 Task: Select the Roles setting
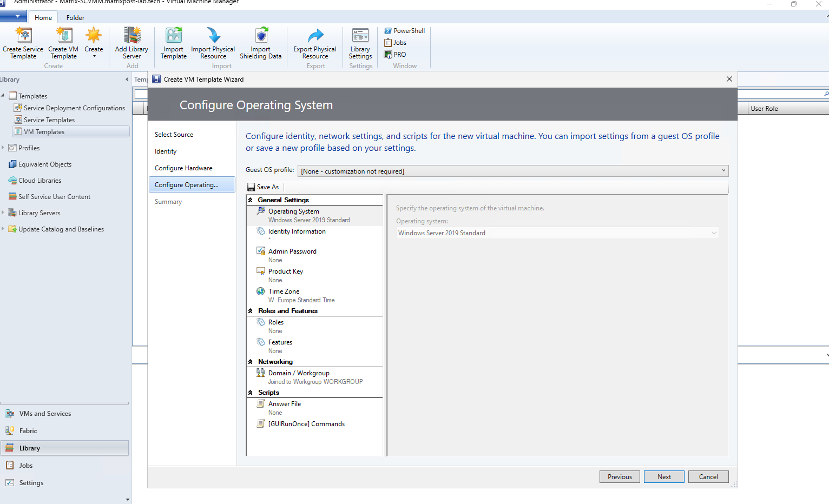tap(315, 326)
